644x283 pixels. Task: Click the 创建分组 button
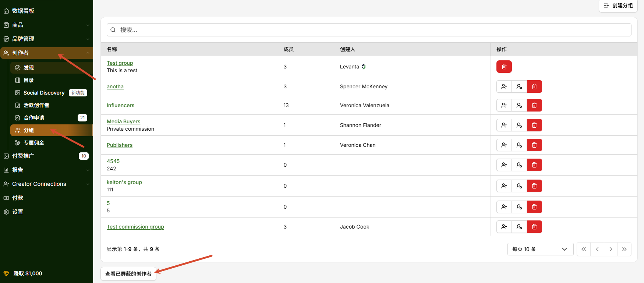[618, 6]
